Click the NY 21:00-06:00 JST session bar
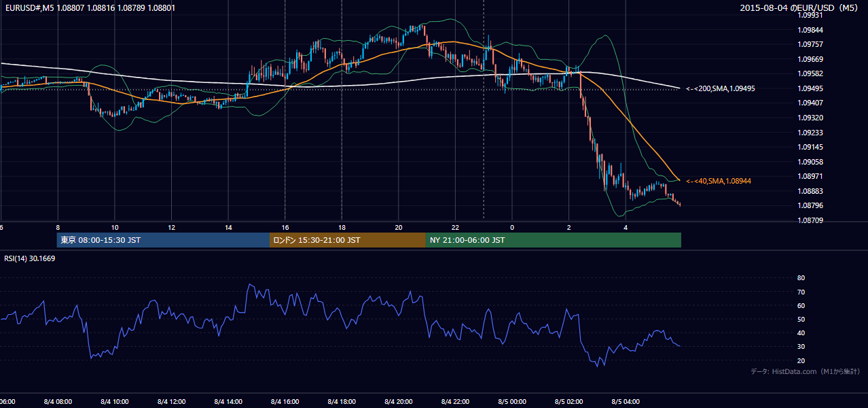868x408 pixels. pyautogui.click(x=554, y=240)
